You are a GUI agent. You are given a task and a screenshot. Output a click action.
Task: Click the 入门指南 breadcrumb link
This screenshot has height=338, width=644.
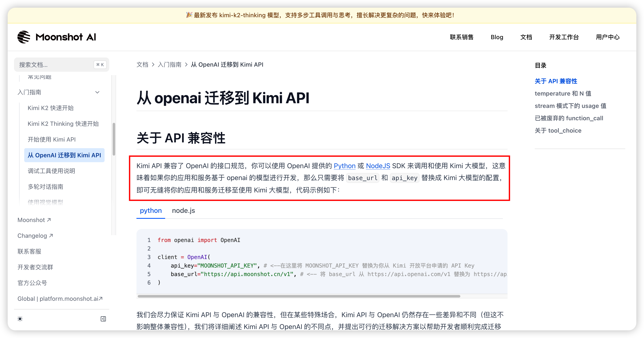(x=169, y=64)
